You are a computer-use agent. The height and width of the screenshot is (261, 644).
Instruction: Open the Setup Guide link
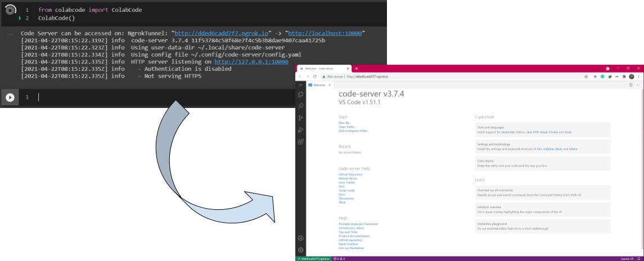346,190
